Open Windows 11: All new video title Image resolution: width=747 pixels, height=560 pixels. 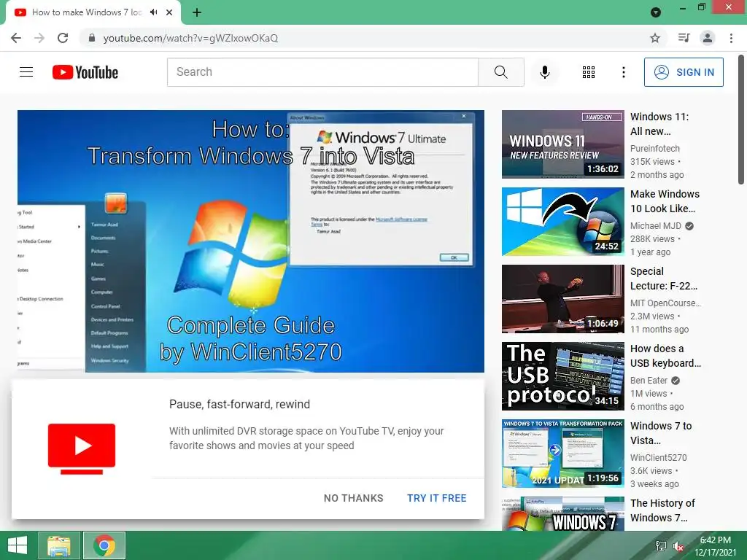click(659, 124)
